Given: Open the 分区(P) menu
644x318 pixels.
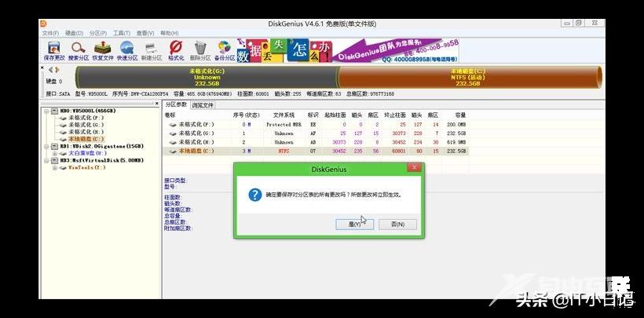Looking at the screenshot, I should [98, 33].
